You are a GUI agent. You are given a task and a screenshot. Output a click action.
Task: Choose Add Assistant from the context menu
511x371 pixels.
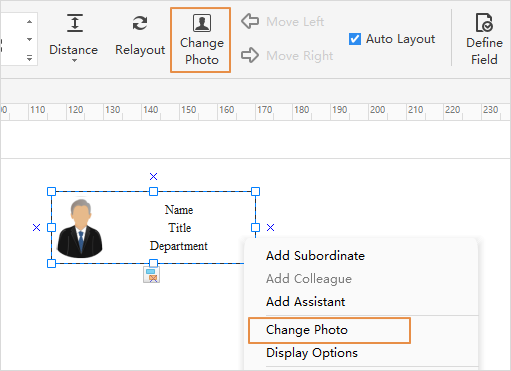(305, 302)
